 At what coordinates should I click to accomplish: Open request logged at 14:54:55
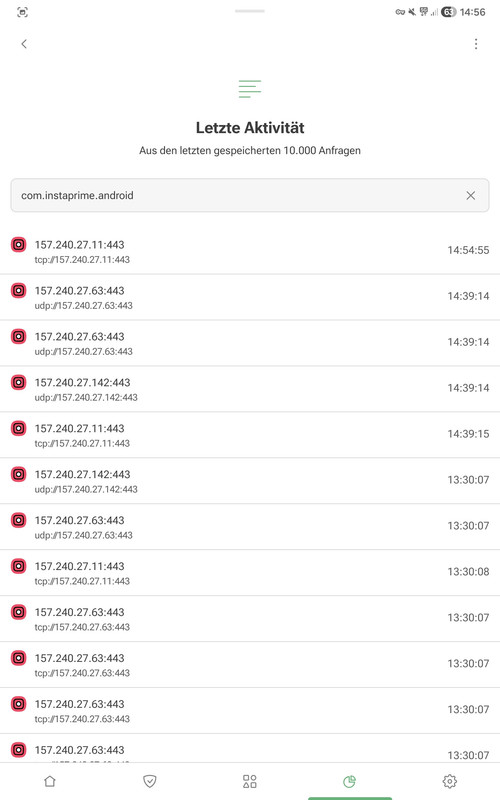pos(249,251)
